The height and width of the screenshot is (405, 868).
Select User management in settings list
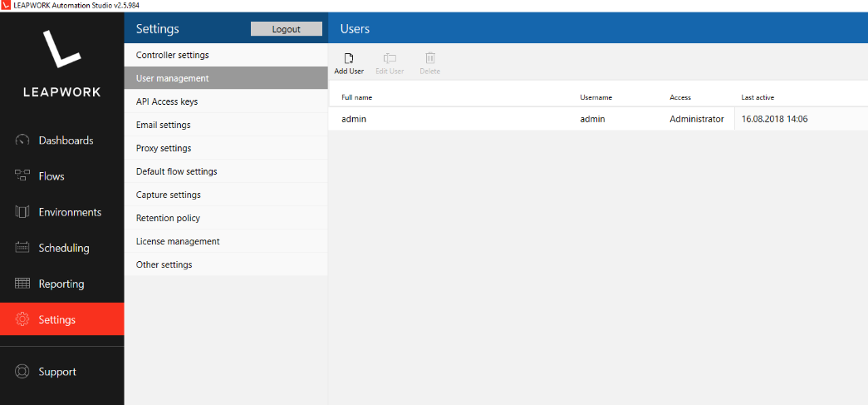226,78
